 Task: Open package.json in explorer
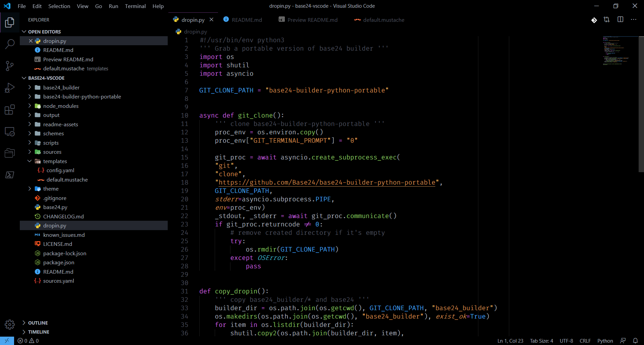click(x=94, y=262)
